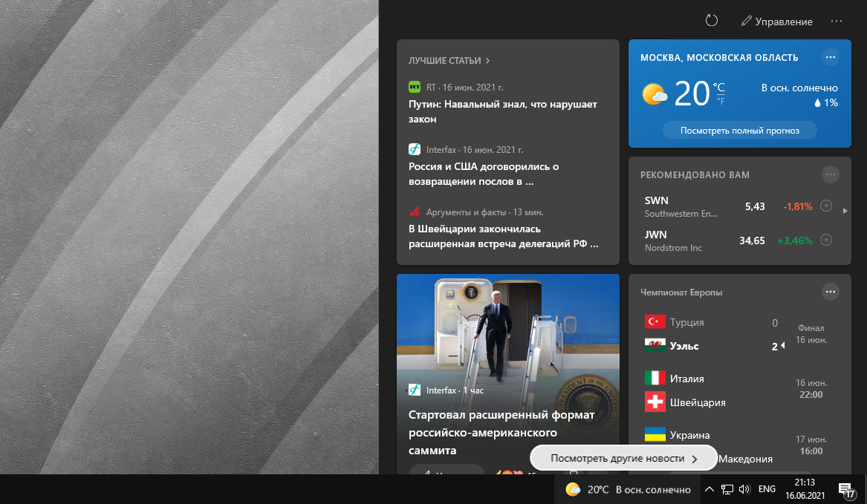Screen dimensions: 867x504
Task: Open article Россия и США договорились
Action: pos(484,174)
